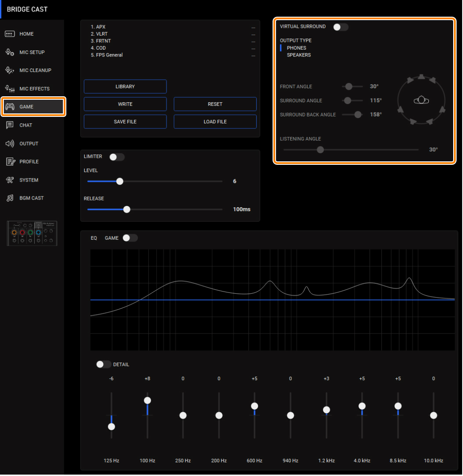Viewport: 463px width, 476px height.
Task: Select preset 2. VLRT
Action: pos(99,34)
